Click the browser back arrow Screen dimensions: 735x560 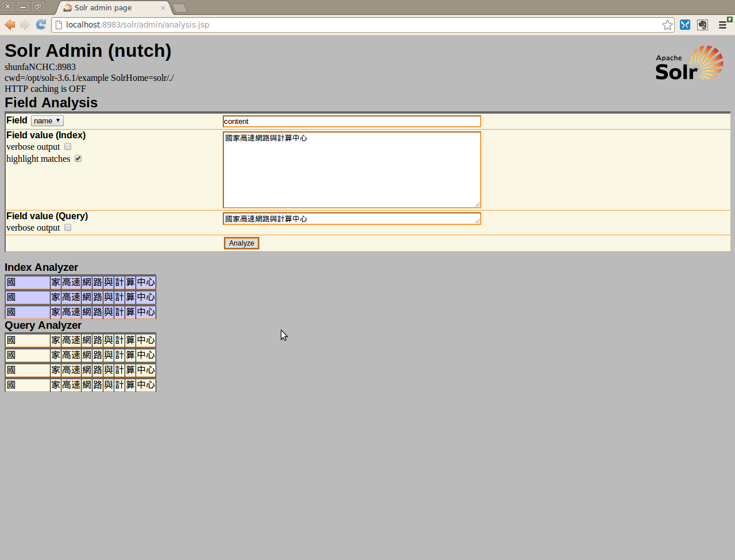pyautogui.click(x=10, y=25)
